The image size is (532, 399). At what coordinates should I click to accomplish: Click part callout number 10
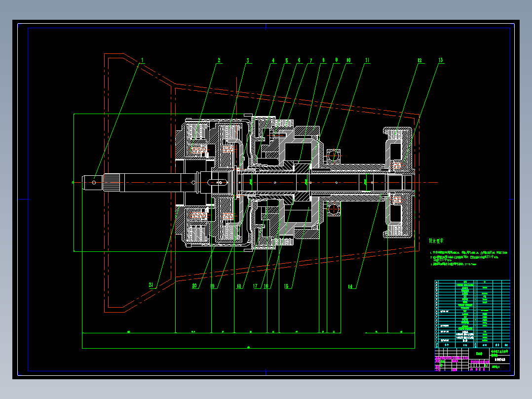pyautogui.click(x=348, y=60)
